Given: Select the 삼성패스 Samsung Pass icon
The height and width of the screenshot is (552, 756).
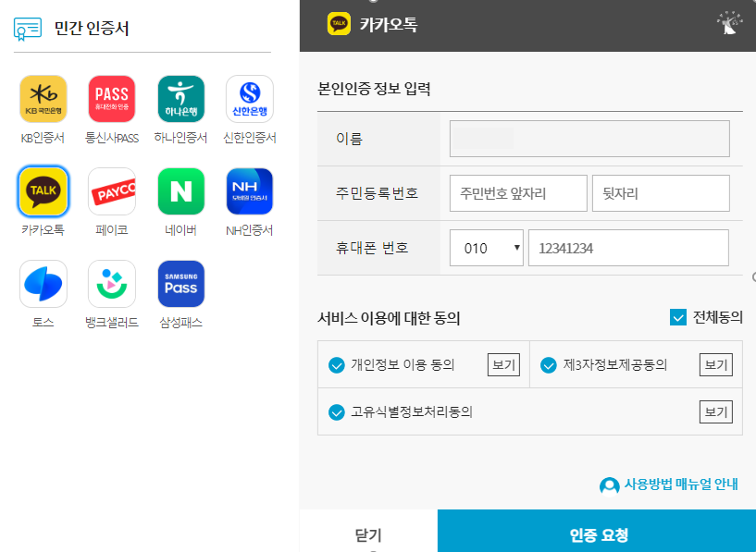Looking at the screenshot, I should tap(180, 284).
